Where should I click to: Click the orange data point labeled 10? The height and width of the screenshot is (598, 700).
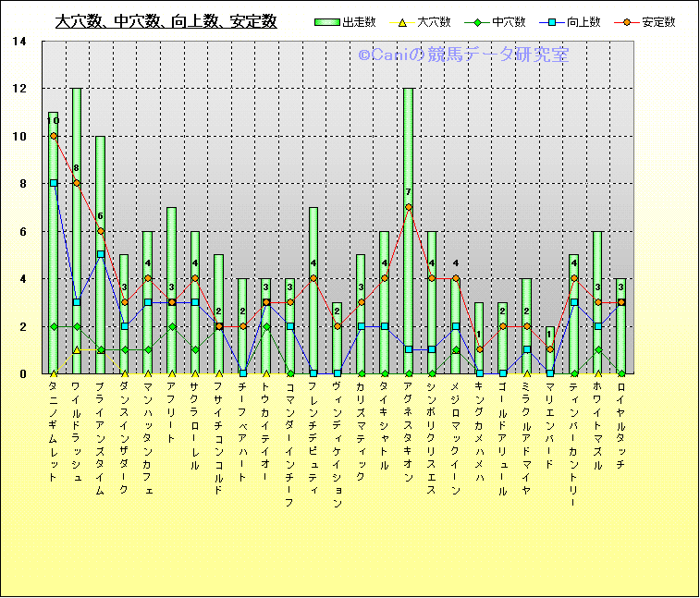click(x=54, y=136)
